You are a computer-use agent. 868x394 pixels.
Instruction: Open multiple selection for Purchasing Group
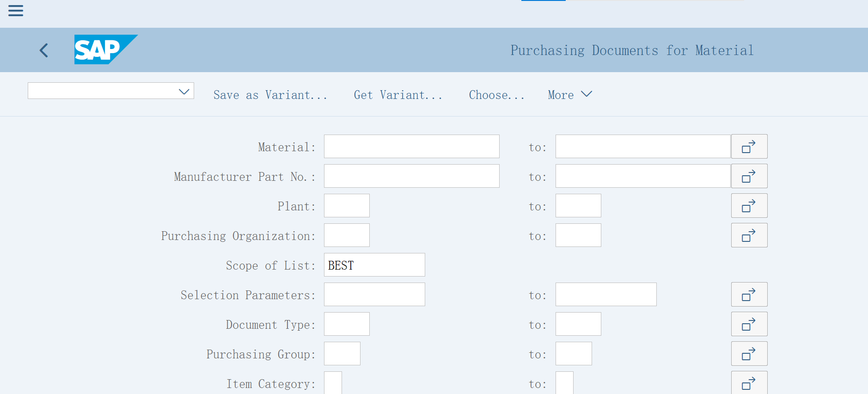pyautogui.click(x=749, y=354)
